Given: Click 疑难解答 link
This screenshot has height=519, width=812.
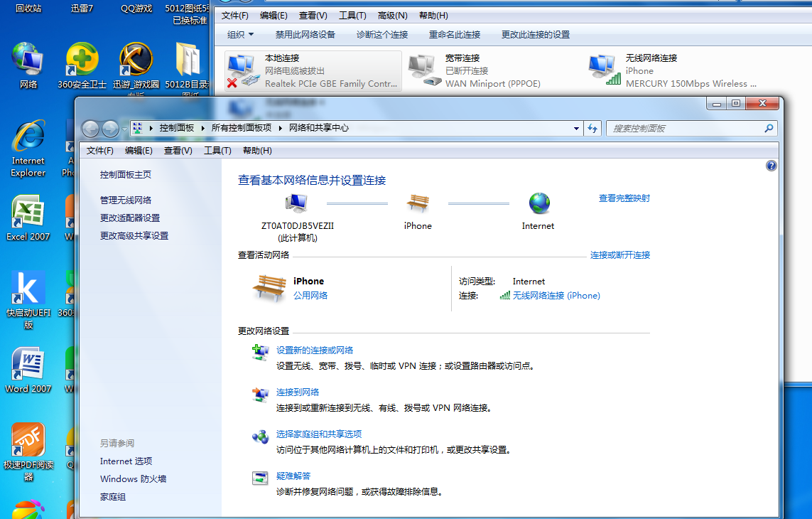Looking at the screenshot, I should point(293,476).
